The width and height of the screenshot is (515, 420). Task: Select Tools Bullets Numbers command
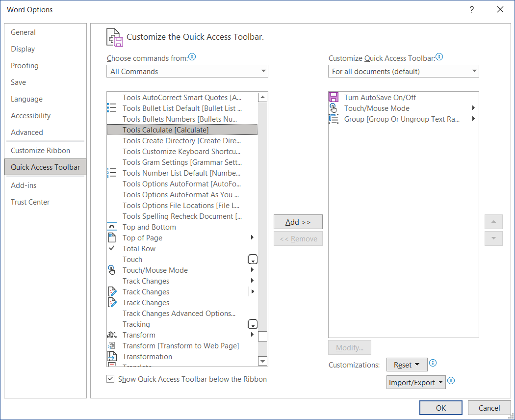182,119
